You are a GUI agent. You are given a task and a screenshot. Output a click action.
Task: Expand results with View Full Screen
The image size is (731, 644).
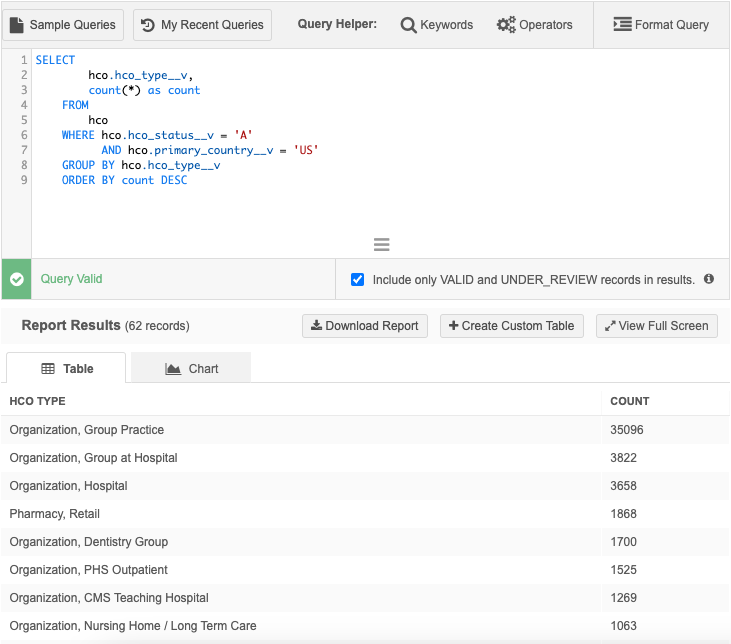[x=657, y=326]
